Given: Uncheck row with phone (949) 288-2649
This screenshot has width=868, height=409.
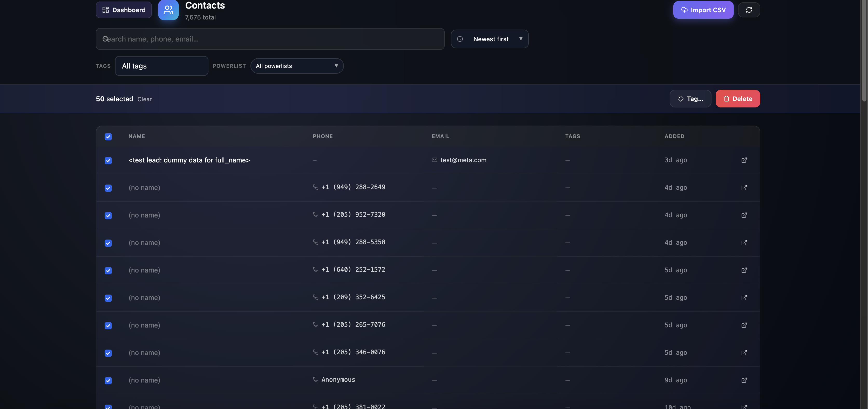Looking at the screenshot, I should click(x=108, y=188).
